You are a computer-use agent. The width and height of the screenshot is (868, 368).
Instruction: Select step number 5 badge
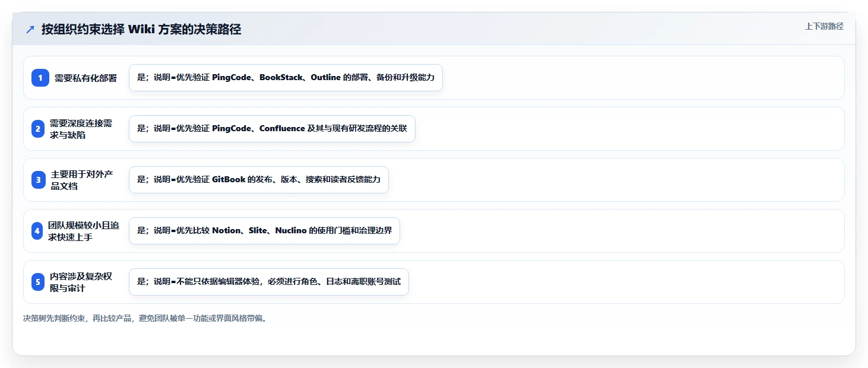pos(39,282)
